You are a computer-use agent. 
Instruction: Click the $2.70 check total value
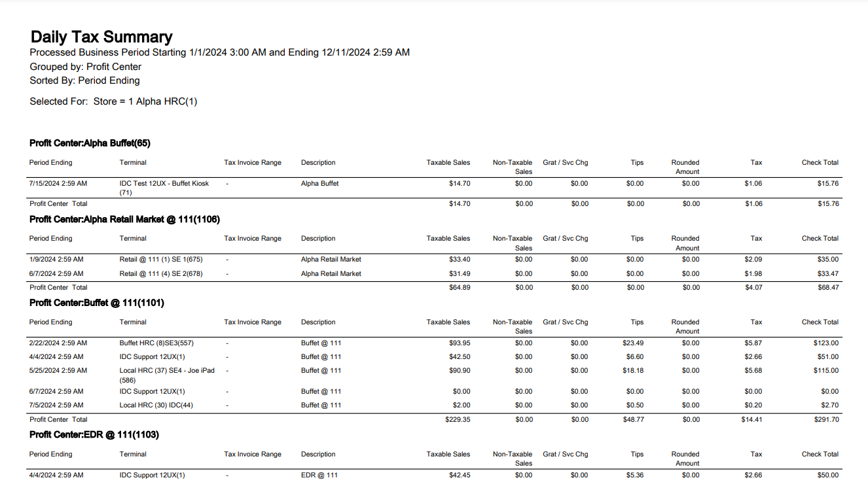830,405
